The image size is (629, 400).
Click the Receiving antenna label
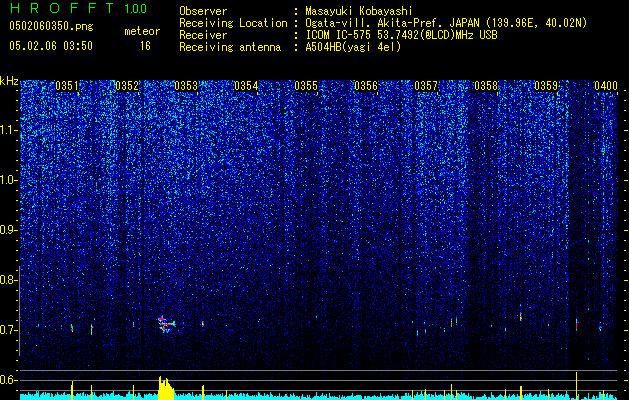(230, 47)
